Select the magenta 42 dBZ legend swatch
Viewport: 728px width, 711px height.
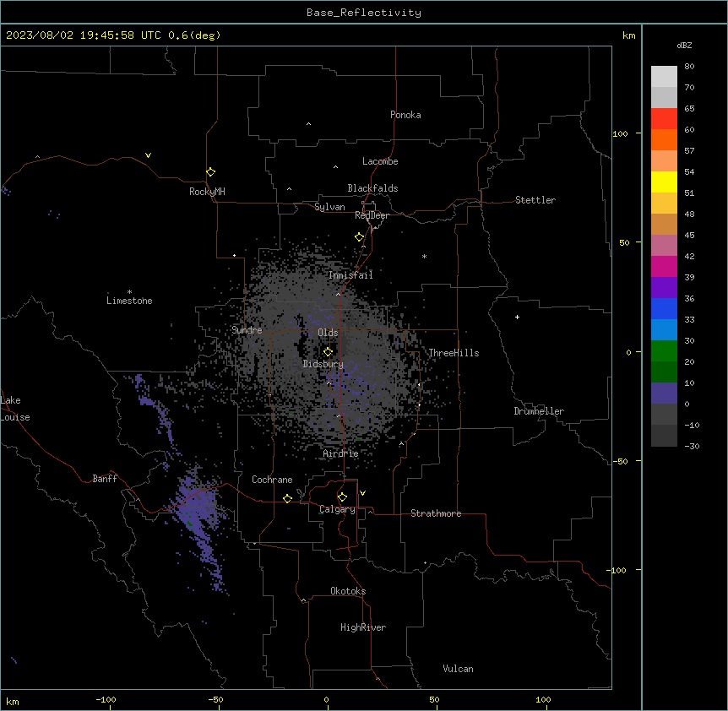(664, 266)
